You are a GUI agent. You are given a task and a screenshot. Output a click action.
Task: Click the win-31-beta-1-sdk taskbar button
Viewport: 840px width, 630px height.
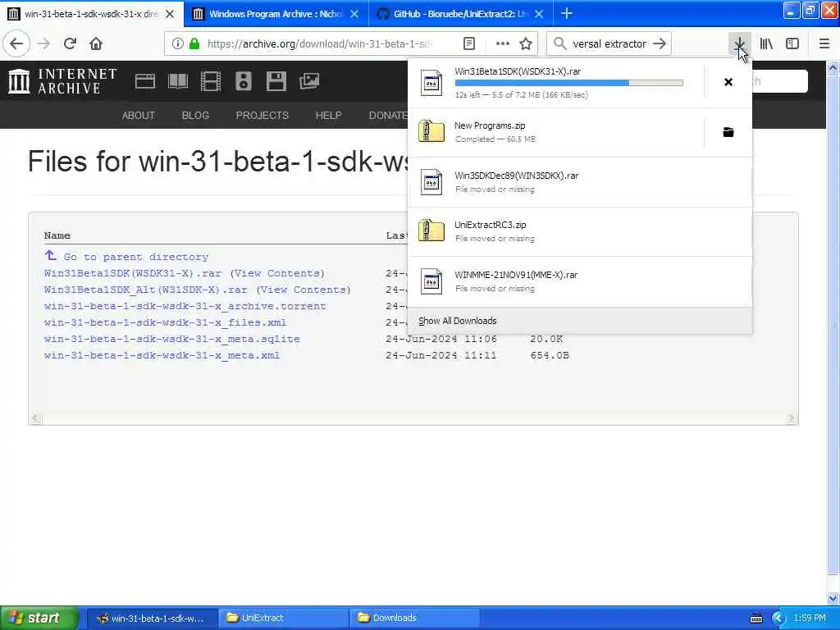click(152, 618)
